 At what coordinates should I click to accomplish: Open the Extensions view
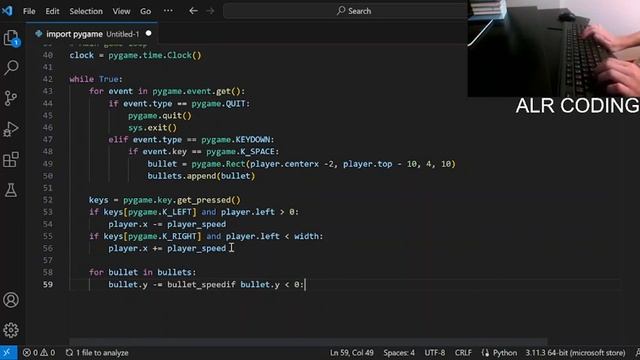click(11, 160)
